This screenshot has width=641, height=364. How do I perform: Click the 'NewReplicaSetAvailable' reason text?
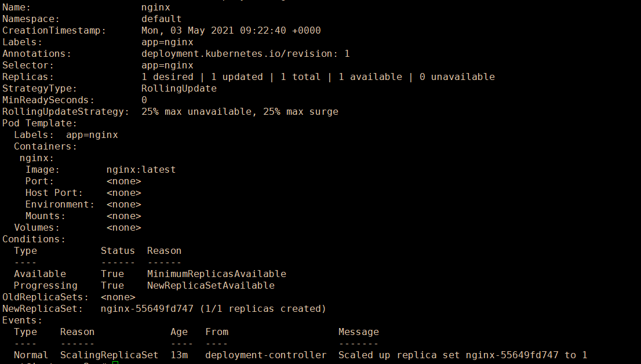tap(210, 286)
